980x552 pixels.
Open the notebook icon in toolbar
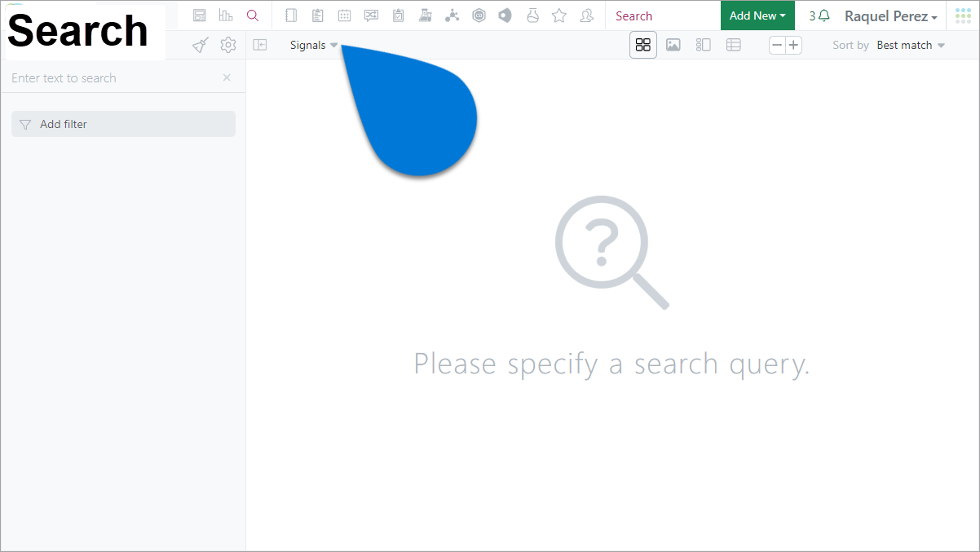(291, 15)
